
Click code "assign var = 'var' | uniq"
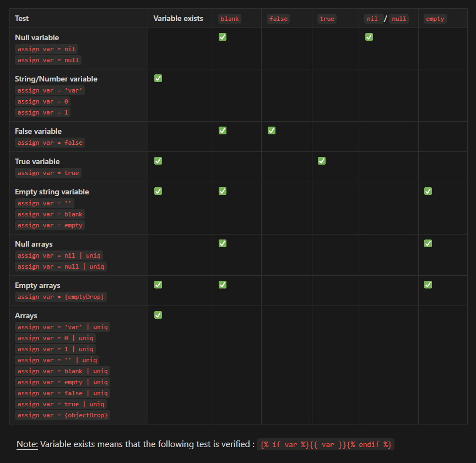[x=63, y=327]
